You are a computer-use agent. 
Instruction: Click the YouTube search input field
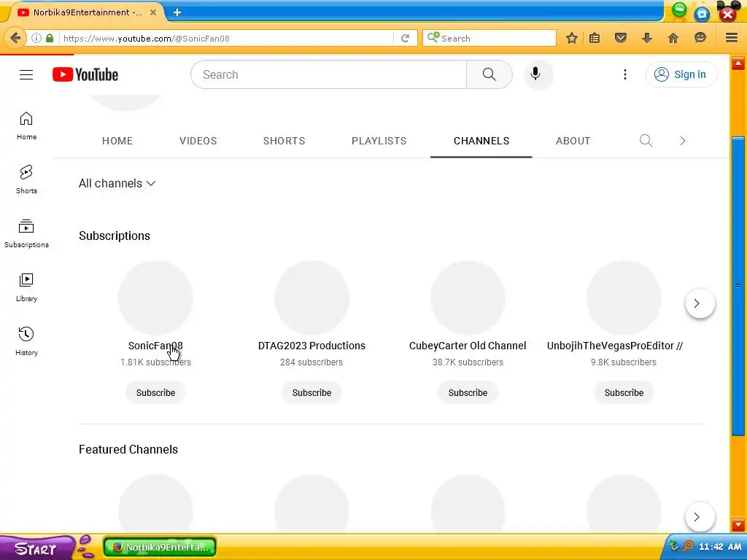pyautogui.click(x=329, y=74)
